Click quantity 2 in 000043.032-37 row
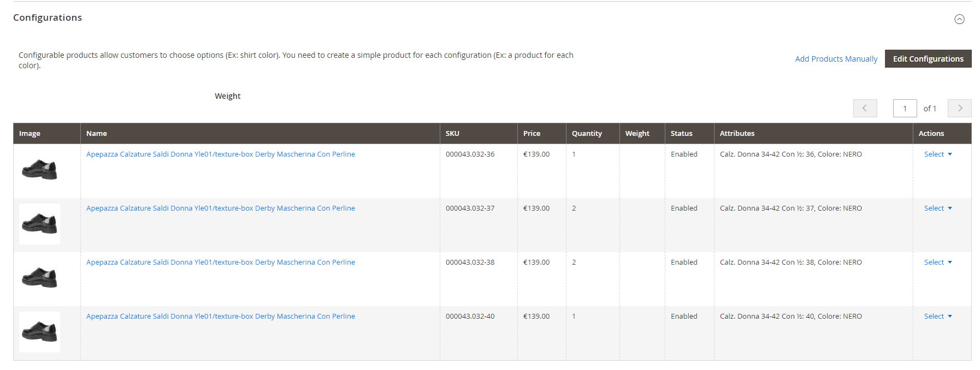The image size is (980, 370). click(x=574, y=208)
